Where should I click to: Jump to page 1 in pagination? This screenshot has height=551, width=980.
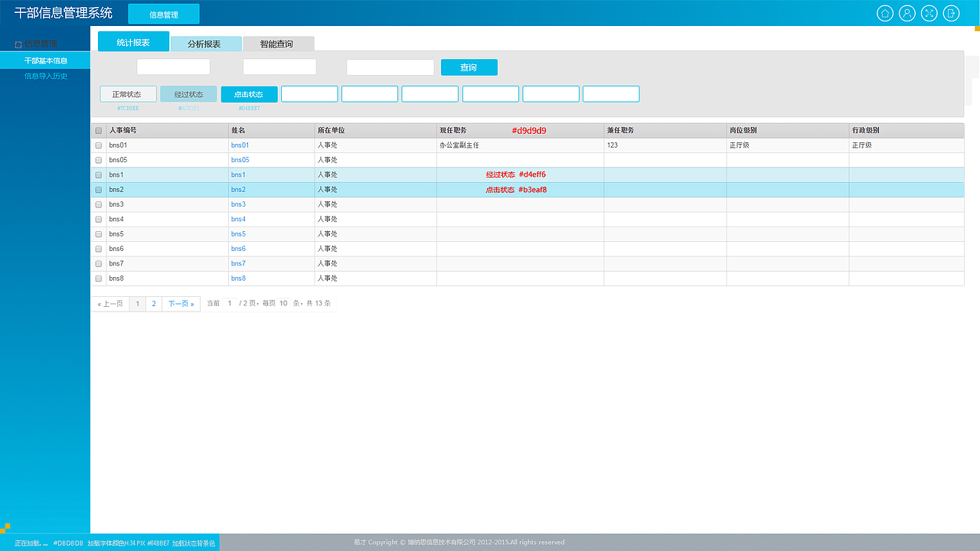point(137,304)
